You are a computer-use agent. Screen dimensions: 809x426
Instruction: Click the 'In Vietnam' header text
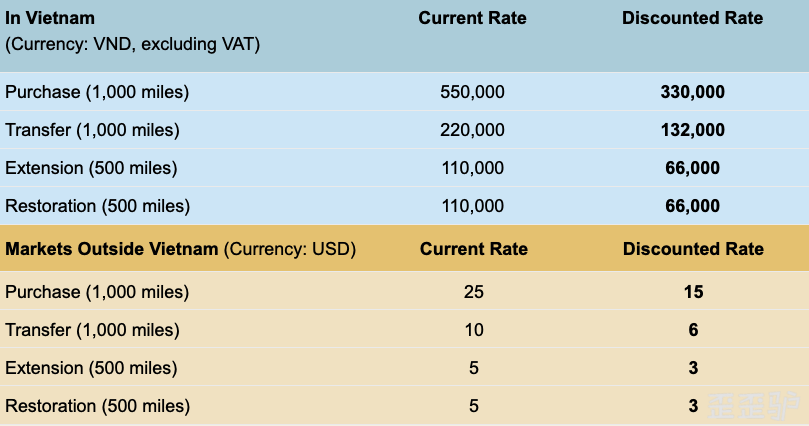click(x=50, y=18)
